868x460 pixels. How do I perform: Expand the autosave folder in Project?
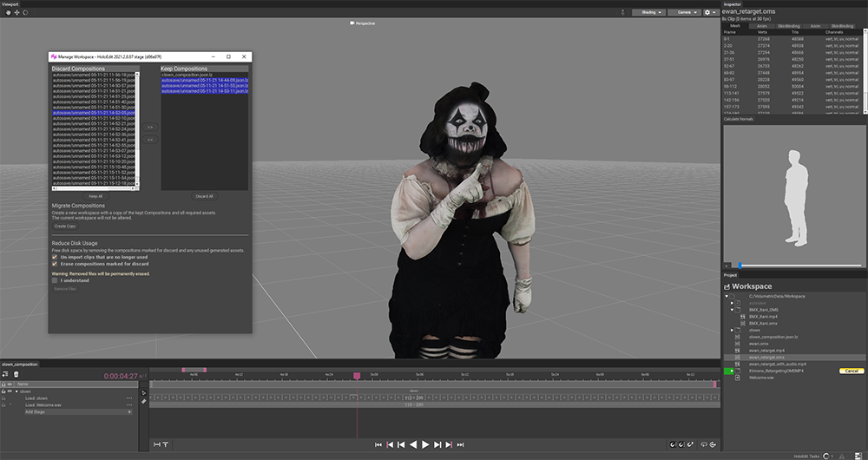[x=732, y=303]
